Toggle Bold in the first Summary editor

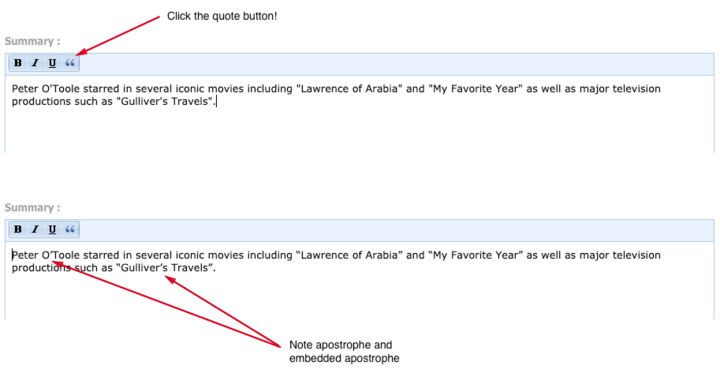(18, 63)
